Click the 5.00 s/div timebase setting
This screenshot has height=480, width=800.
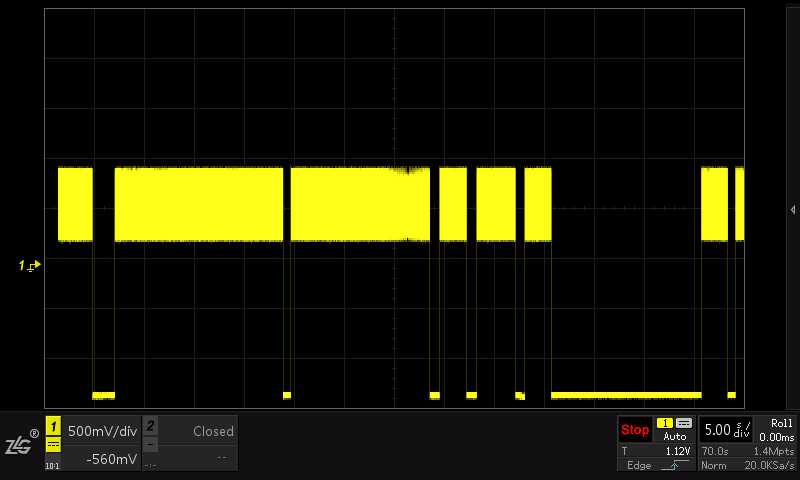725,430
